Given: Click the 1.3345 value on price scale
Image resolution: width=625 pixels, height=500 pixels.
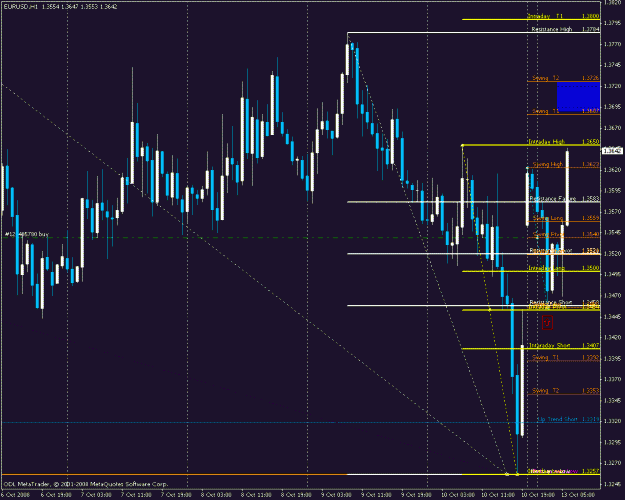Looking at the screenshot, I should tap(612, 400).
